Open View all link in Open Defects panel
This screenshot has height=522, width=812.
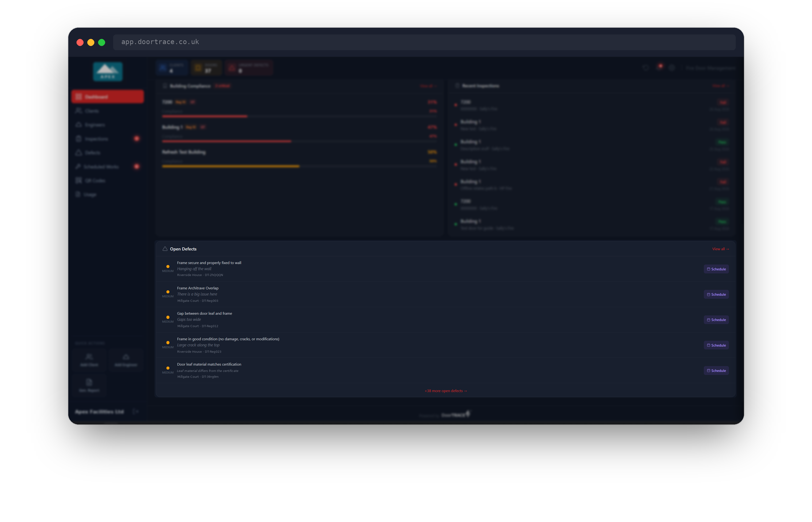[x=720, y=249]
